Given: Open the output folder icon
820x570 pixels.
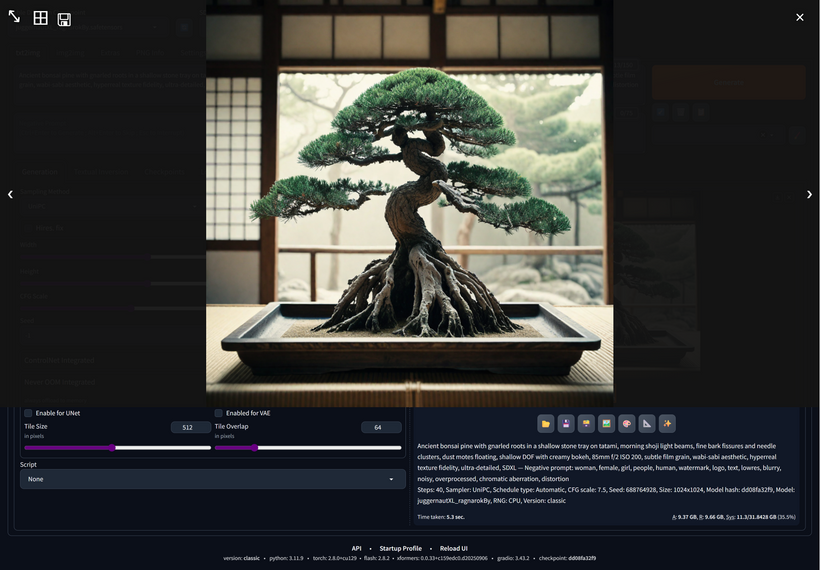Looking at the screenshot, I should point(545,423).
